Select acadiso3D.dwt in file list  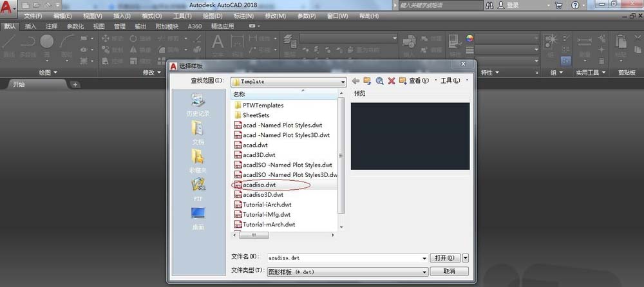pos(263,194)
